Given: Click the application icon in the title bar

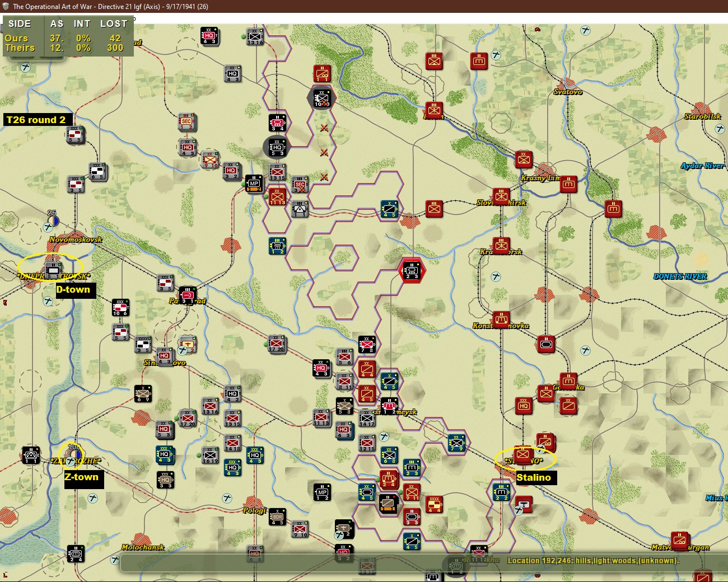Looking at the screenshot, I should [6, 6].
